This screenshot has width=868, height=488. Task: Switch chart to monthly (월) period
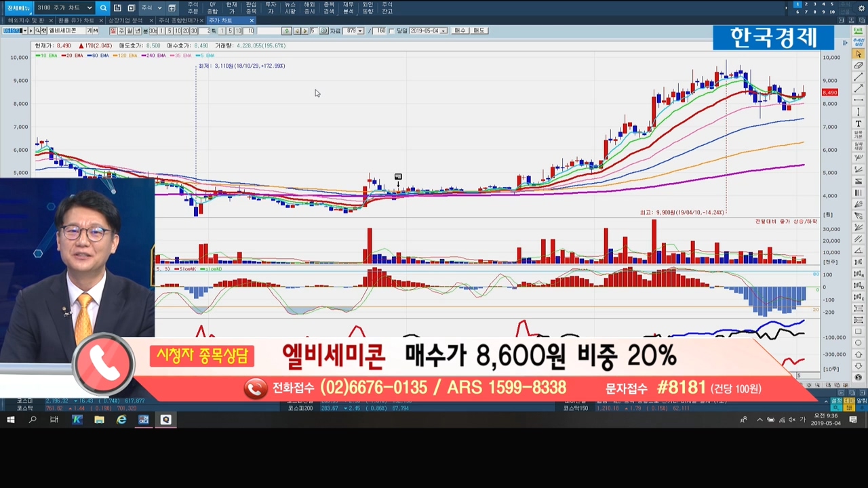pyautogui.click(x=130, y=31)
